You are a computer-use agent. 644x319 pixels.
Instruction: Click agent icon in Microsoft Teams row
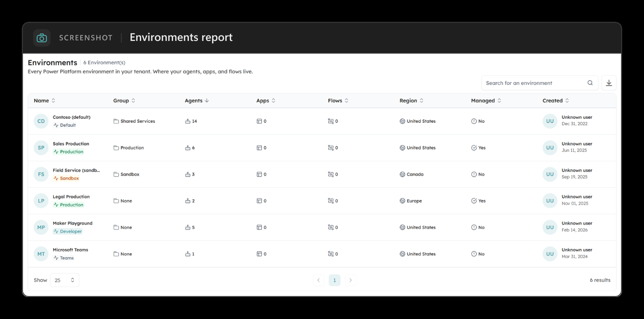[188, 254]
